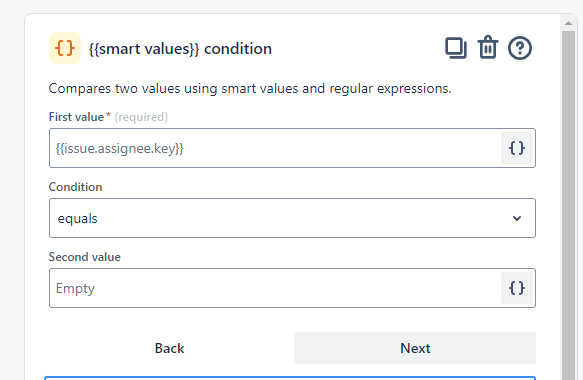Proceed with the Next button
The image size is (583, 380).
click(415, 348)
